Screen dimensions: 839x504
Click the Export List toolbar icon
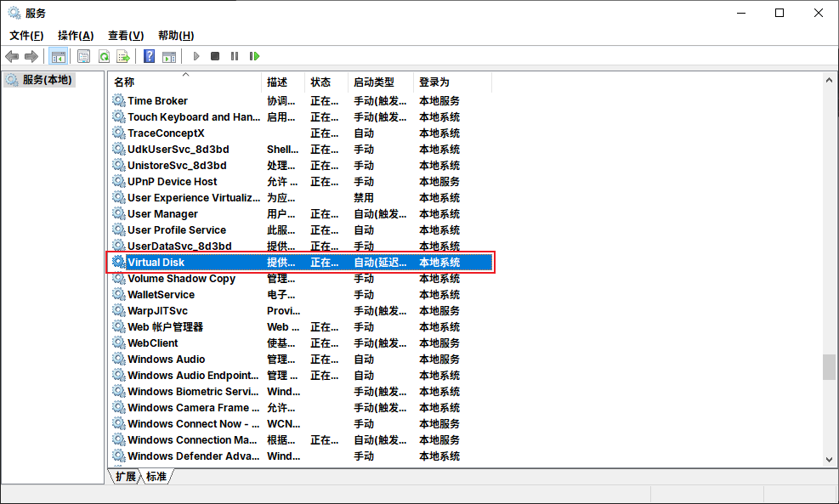[123, 56]
